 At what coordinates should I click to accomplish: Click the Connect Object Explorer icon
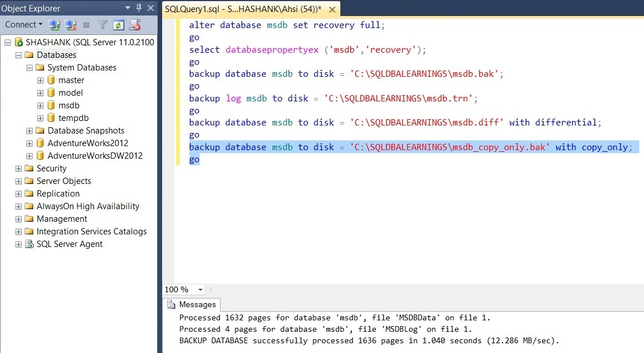pyautogui.click(x=54, y=25)
